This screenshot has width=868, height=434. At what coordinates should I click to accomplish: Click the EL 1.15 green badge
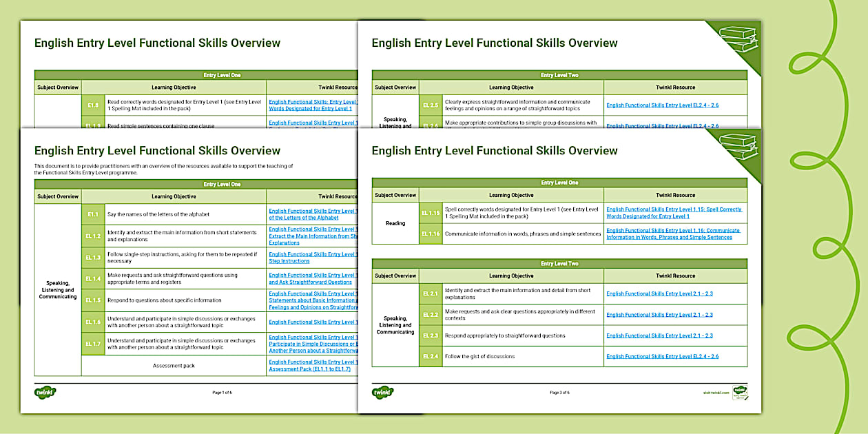(x=431, y=213)
